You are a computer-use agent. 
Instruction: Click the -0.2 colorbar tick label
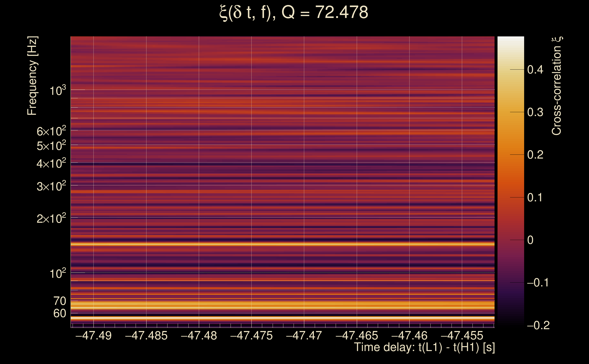tap(538, 326)
